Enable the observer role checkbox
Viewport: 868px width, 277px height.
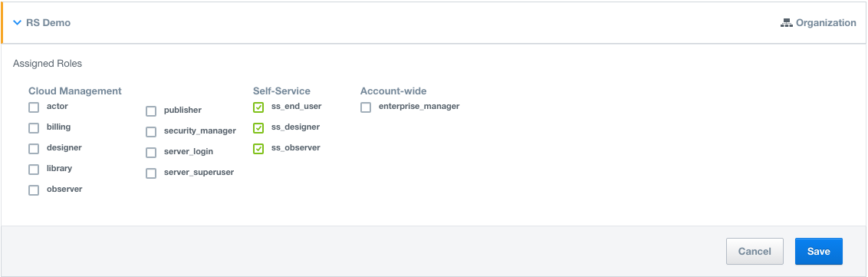34,190
